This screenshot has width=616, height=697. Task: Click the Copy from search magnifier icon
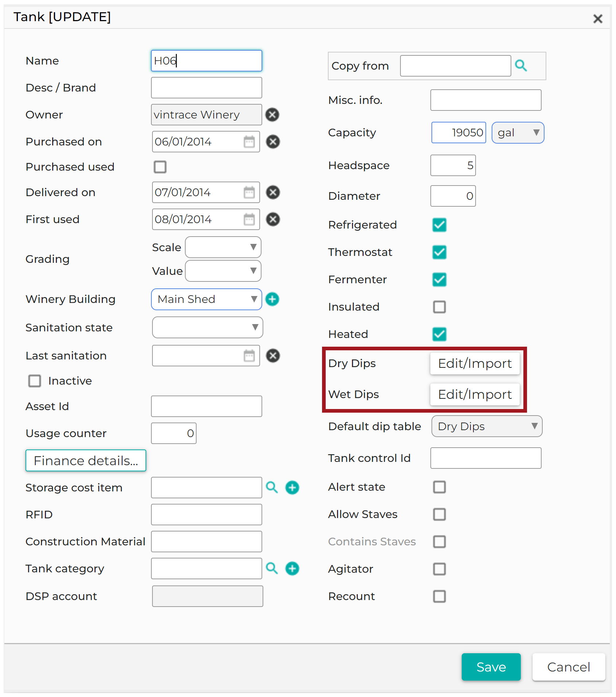tap(521, 66)
